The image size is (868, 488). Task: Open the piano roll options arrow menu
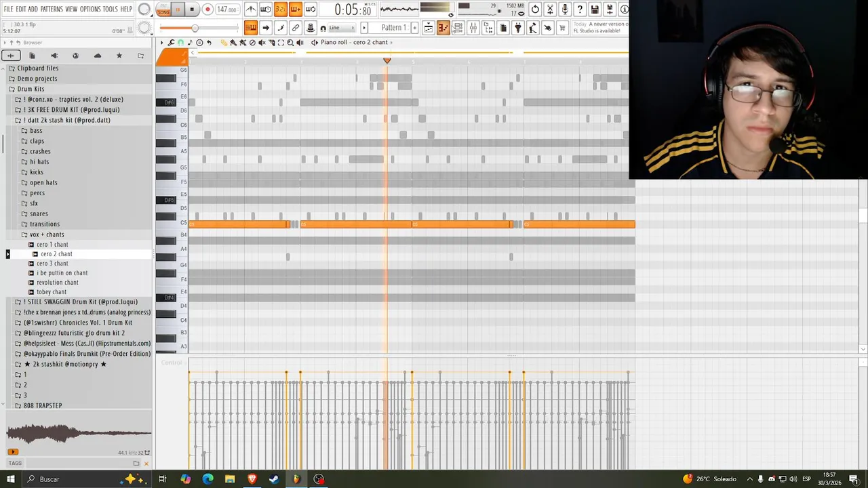tap(162, 43)
